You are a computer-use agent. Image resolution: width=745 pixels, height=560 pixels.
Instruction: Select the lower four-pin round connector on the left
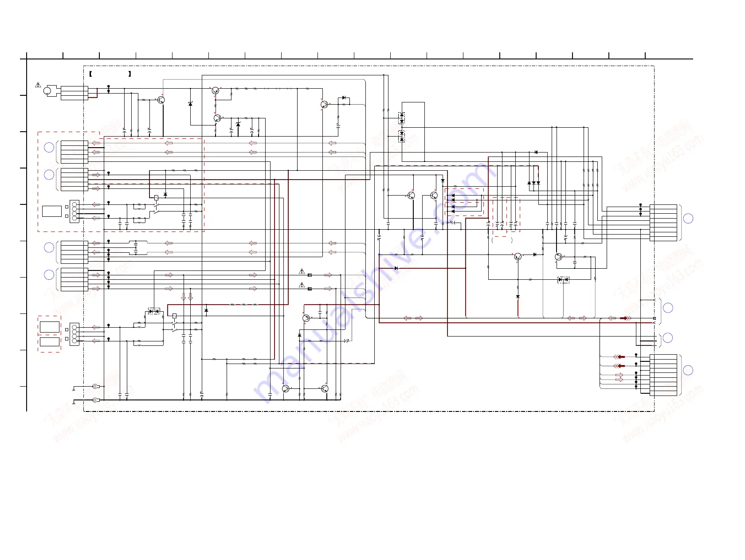[x=74, y=334]
